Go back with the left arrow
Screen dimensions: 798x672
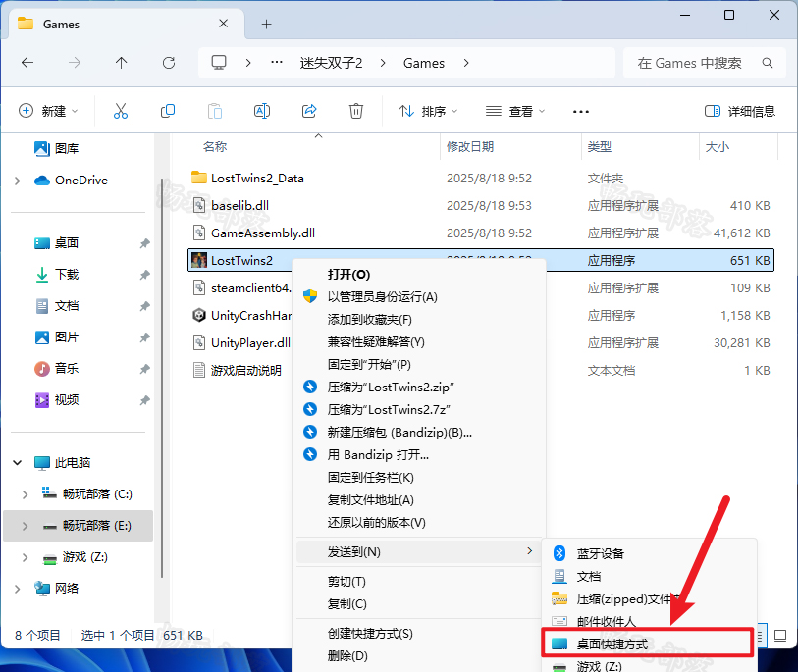[27, 63]
